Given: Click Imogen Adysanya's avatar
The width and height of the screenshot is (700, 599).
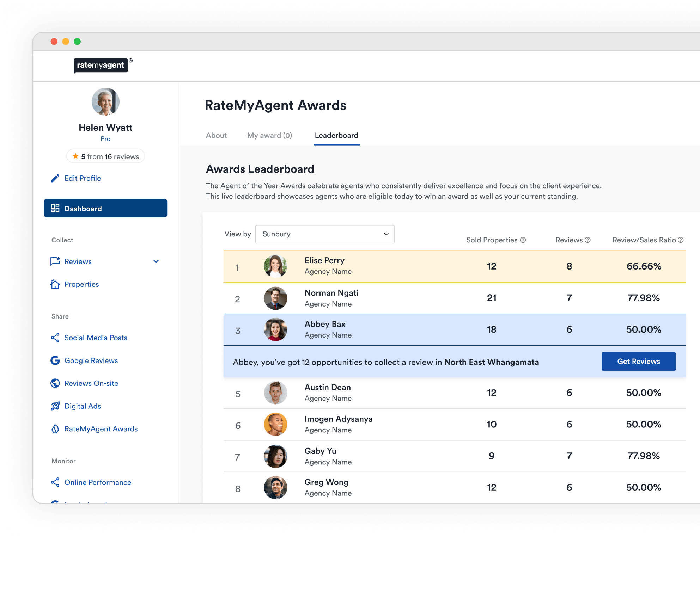Looking at the screenshot, I should [x=275, y=424].
